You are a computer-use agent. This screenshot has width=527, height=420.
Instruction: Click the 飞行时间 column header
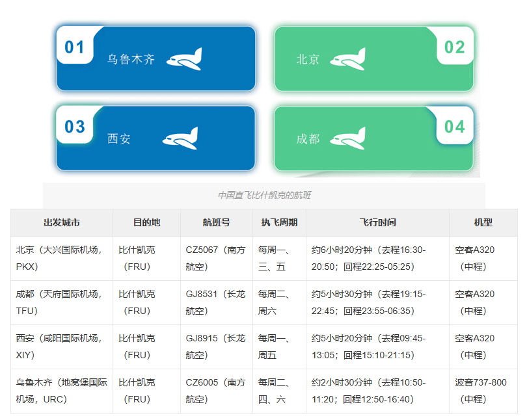click(377, 222)
